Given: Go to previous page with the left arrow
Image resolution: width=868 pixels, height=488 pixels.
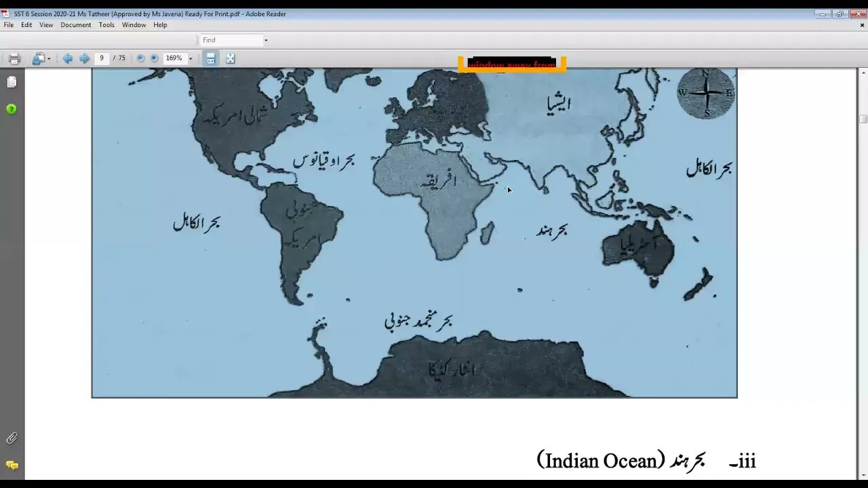Looking at the screenshot, I should coord(68,58).
